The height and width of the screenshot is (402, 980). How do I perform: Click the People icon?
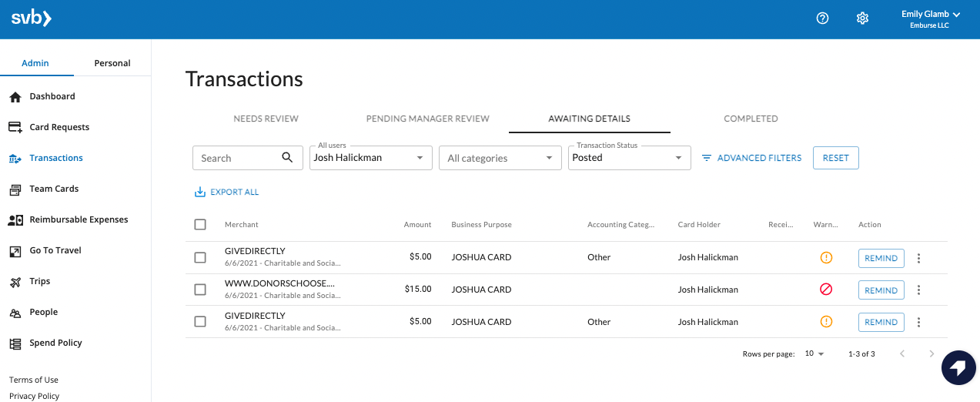click(x=15, y=313)
